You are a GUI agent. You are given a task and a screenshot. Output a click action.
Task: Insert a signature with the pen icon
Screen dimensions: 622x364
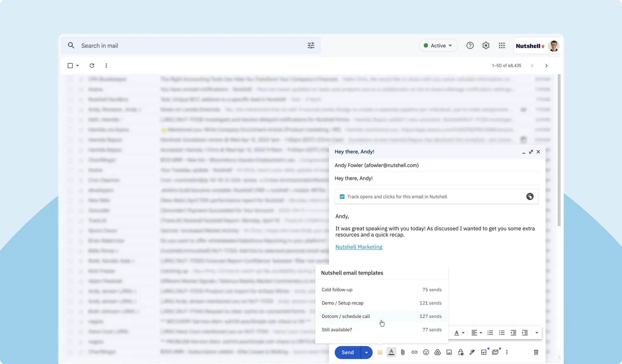[x=472, y=352]
